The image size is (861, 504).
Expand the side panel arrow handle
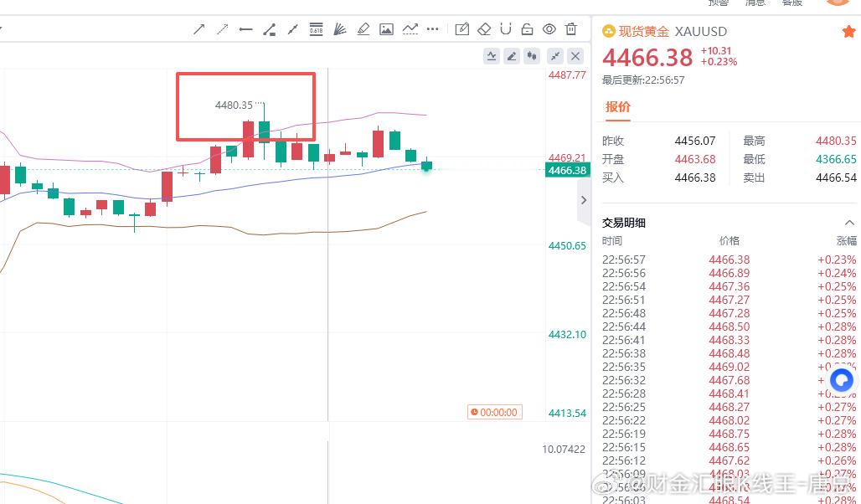tap(584, 200)
